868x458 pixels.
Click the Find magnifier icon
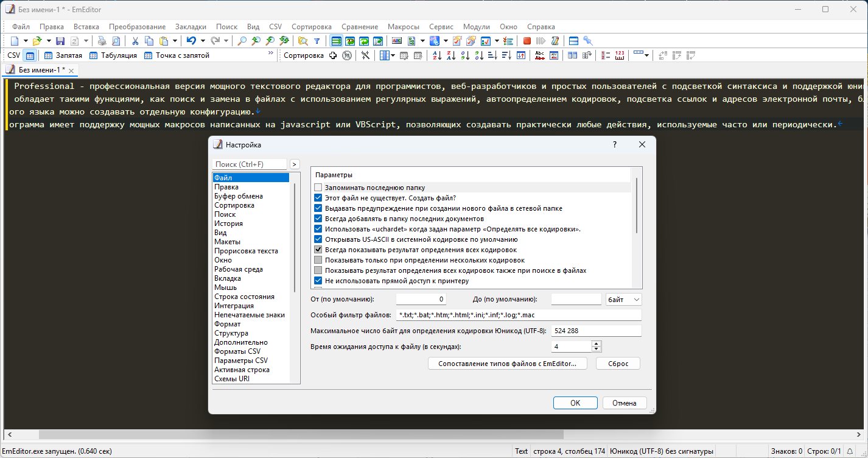click(242, 41)
